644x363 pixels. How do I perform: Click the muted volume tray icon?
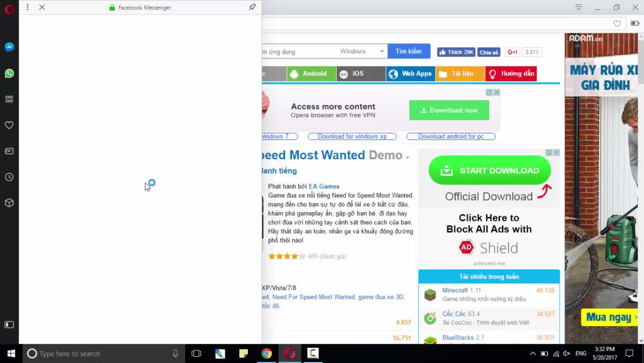pyautogui.click(x=566, y=353)
